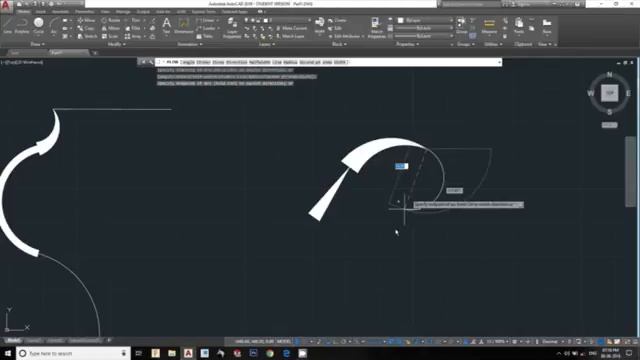
Task: Open File Explorer from the taskbar
Action: (x=172, y=353)
